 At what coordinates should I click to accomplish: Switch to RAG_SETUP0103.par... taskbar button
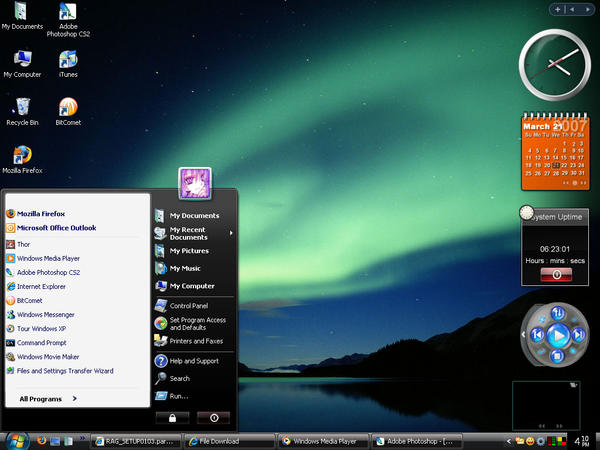[136, 441]
